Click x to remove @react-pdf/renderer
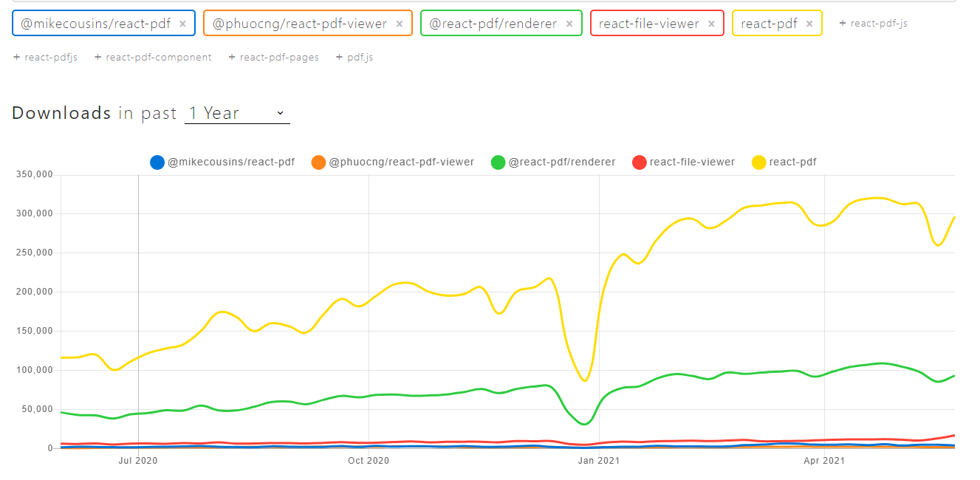This screenshot has width=980, height=480. click(x=569, y=24)
